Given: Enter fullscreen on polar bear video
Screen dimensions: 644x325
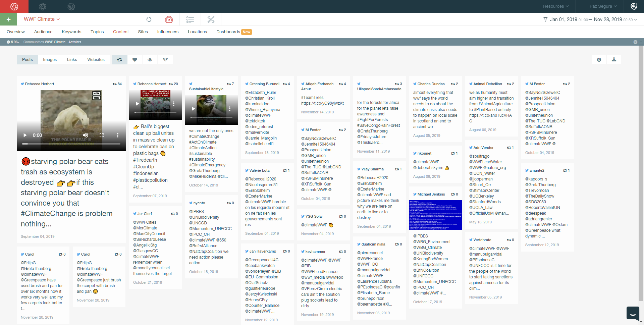Looking at the screenshot, I should 102,135.
